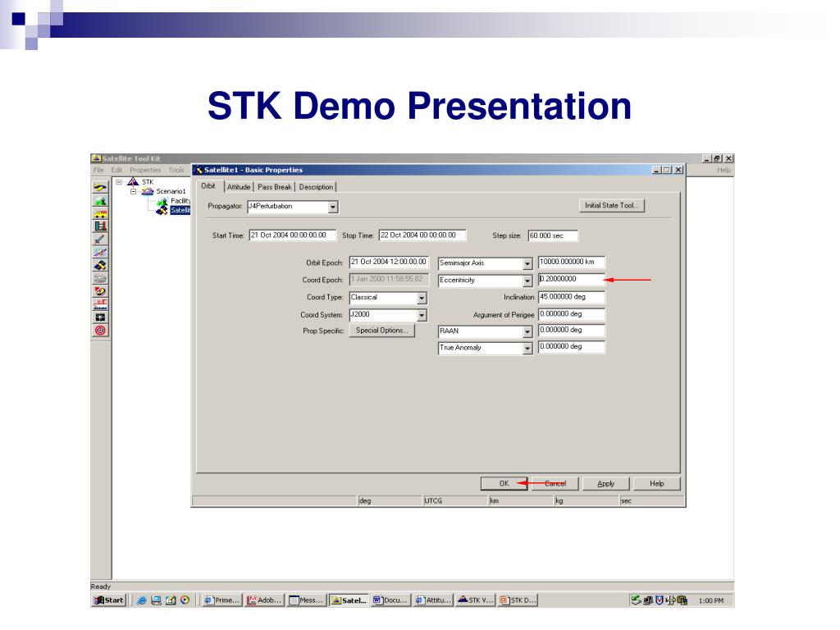840x630 pixels.
Task: Confirm the dialog with OK
Action: coord(504,484)
